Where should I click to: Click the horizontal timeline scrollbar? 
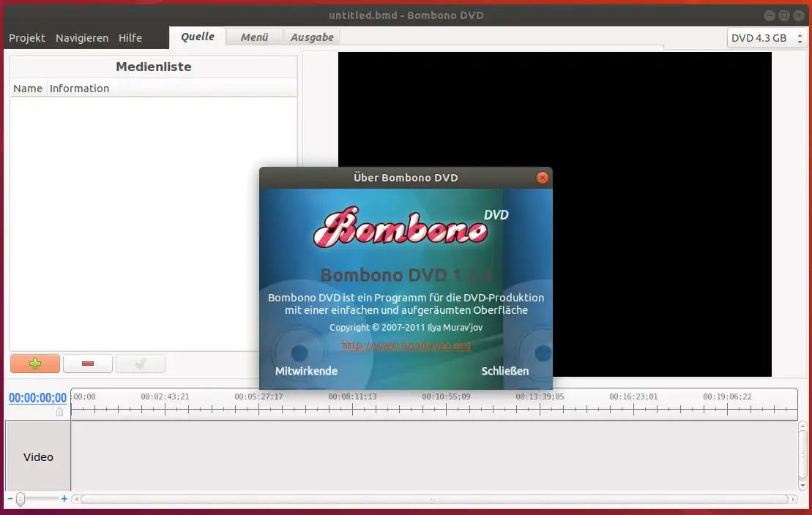[x=434, y=500]
